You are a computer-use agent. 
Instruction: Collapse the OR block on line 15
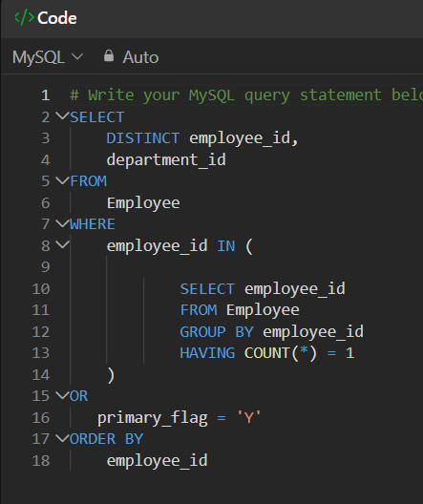[x=62, y=395]
